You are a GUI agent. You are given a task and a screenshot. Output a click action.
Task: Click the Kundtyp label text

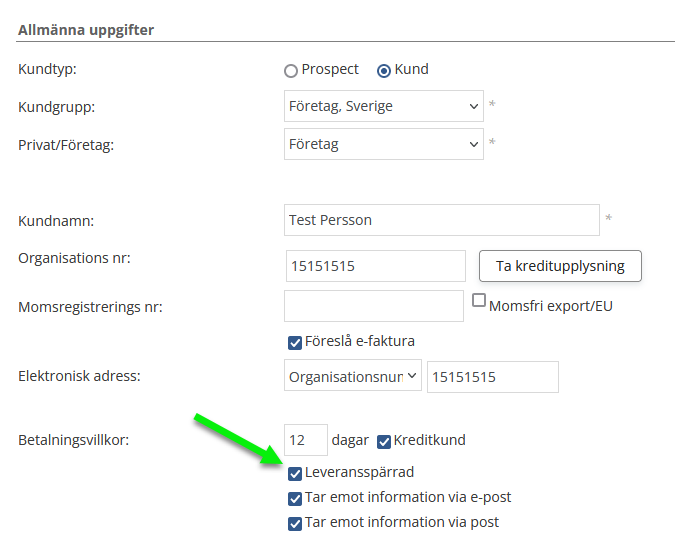[47, 70]
